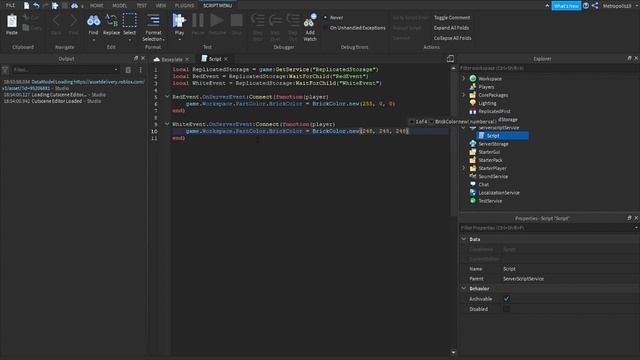
Task: Click the Lighting bulb icon in Explorer
Action: point(473,103)
